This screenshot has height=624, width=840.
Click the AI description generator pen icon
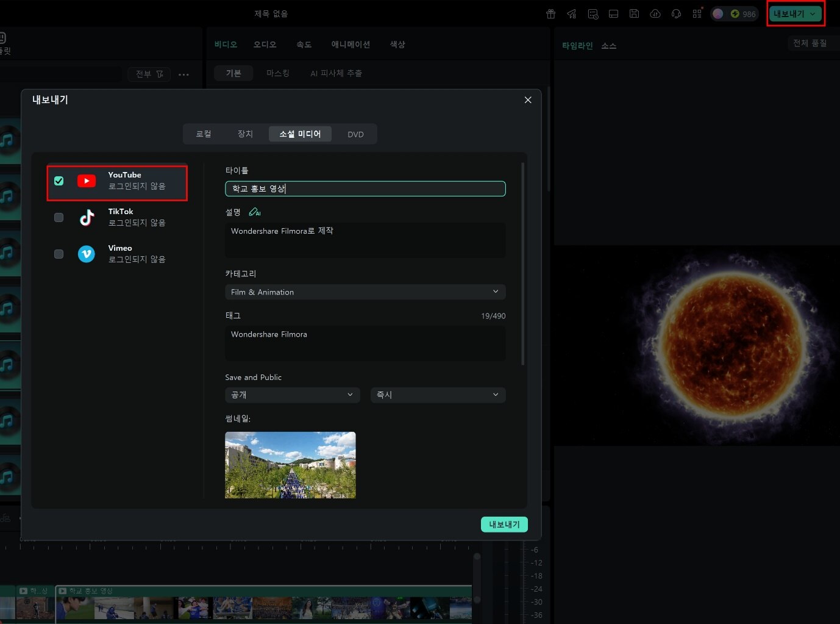(x=254, y=212)
